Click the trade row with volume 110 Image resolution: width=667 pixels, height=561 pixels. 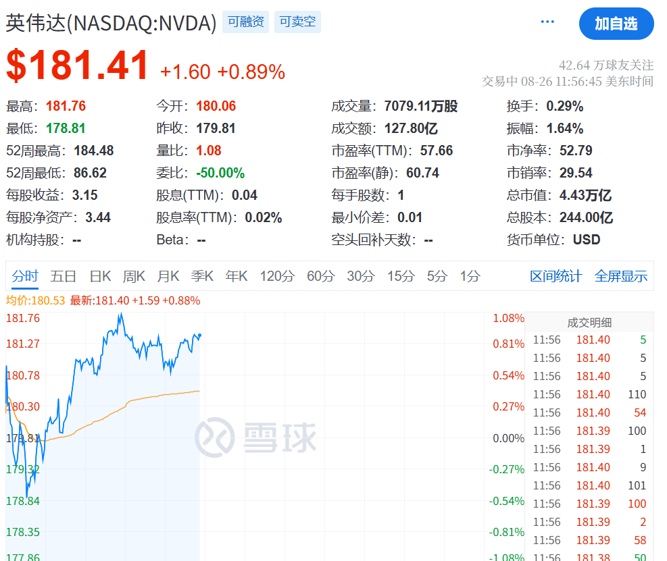(590, 394)
